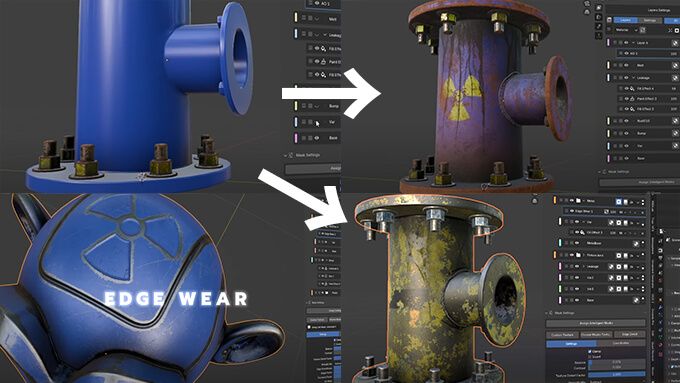This screenshot has width=680, height=383.
Task: Hide the Rust layer in top-right panel
Action: click(626, 121)
